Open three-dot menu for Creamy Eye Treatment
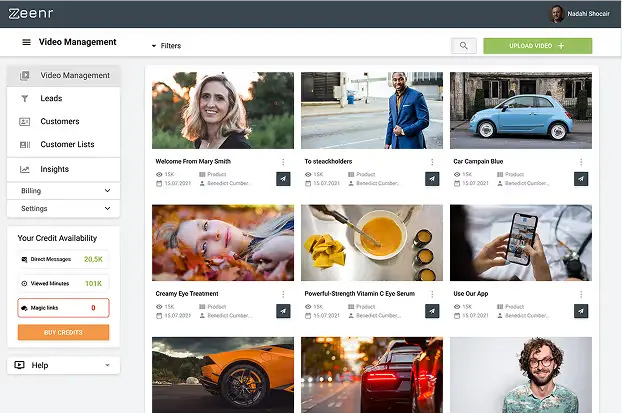The image size is (622, 414). 283,294
